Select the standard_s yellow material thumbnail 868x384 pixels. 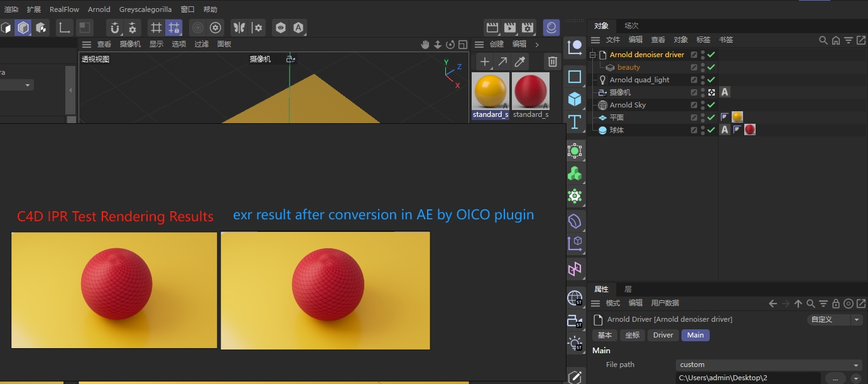click(490, 91)
